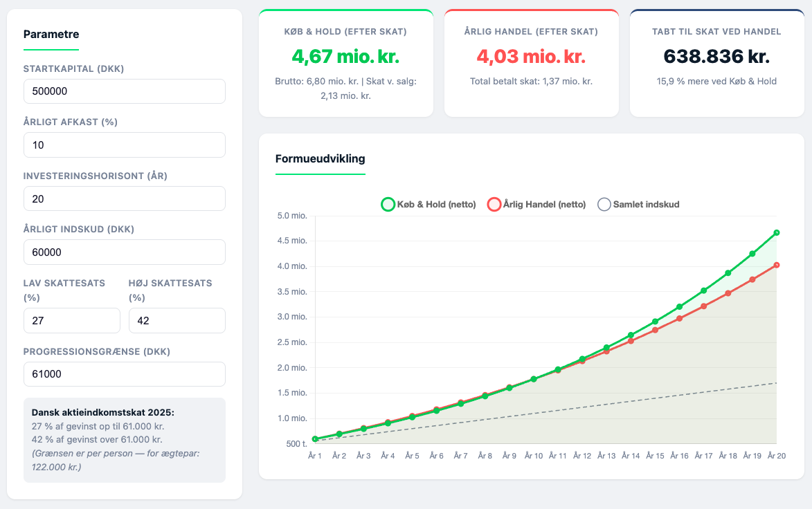Image resolution: width=812 pixels, height=509 pixels.
Task: Click the Årligt indskud input field
Action: coord(125,252)
